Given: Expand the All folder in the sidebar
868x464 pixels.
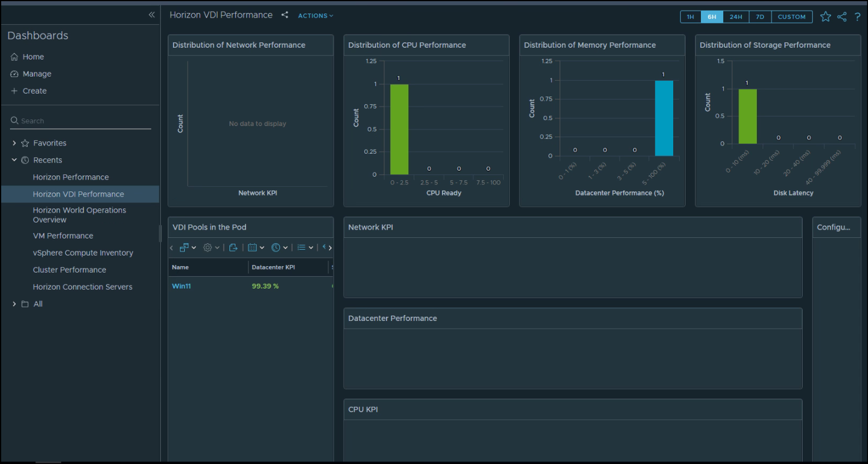Looking at the screenshot, I should coord(14,304).
